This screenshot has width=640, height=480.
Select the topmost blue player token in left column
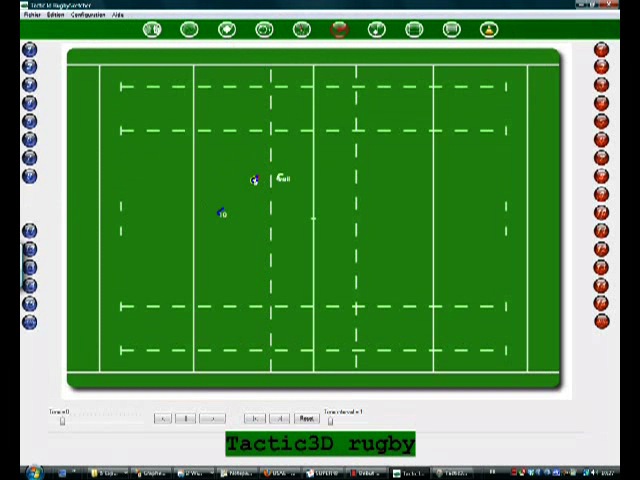point(29,49)
